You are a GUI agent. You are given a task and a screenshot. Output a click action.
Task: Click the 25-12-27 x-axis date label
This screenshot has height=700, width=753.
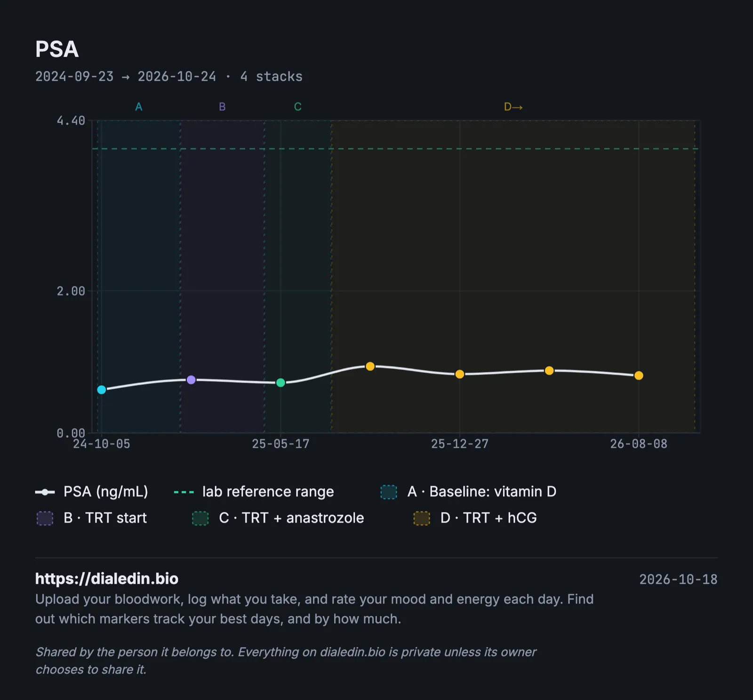460,444
